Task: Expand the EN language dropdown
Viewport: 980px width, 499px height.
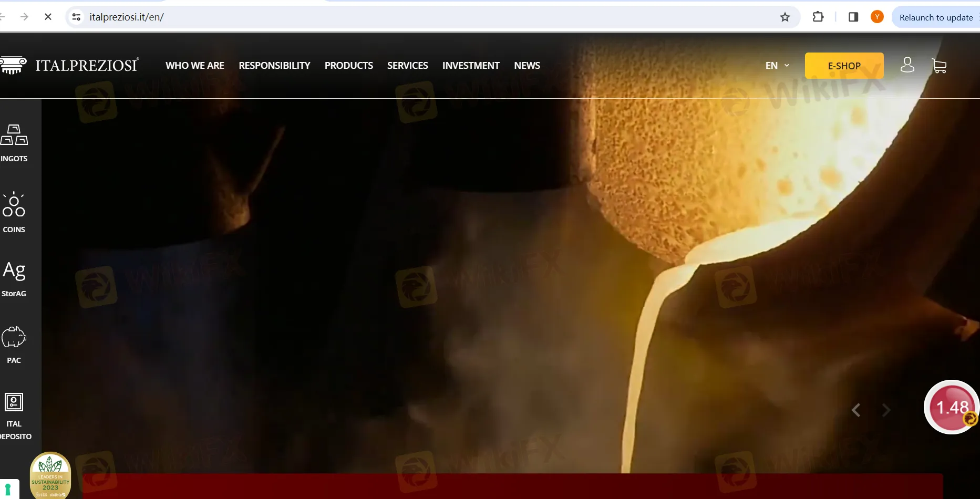Action: (777, 66)
